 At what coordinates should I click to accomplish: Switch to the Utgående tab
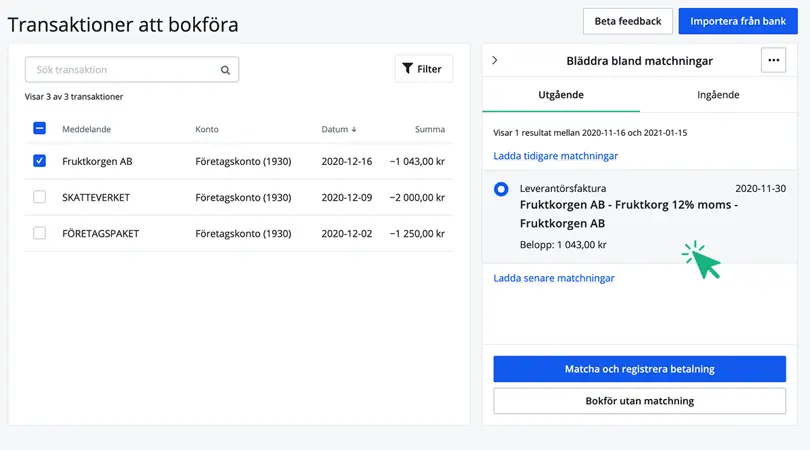point(561,95)
